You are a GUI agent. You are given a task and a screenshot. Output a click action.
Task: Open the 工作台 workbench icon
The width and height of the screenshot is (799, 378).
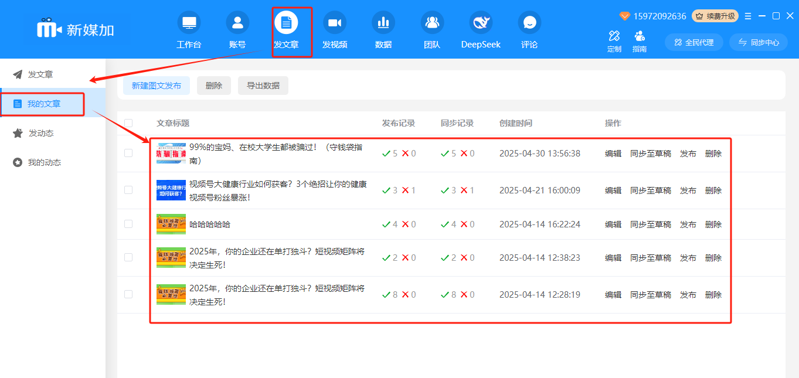[189, 23]
